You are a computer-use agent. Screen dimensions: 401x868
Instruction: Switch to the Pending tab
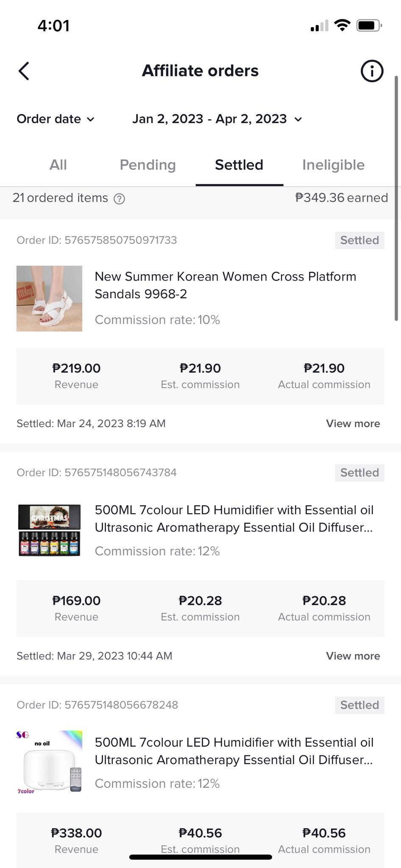tap(148, 165)
